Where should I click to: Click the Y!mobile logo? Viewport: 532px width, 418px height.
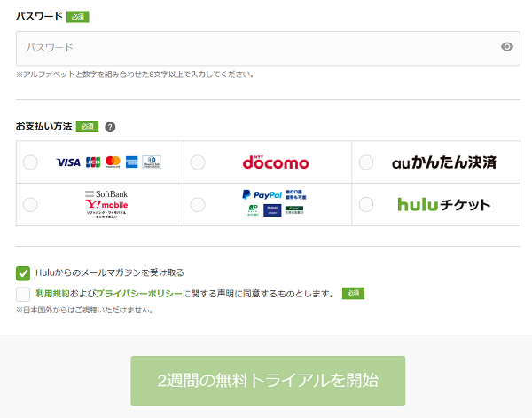click(x=106, y=204)
